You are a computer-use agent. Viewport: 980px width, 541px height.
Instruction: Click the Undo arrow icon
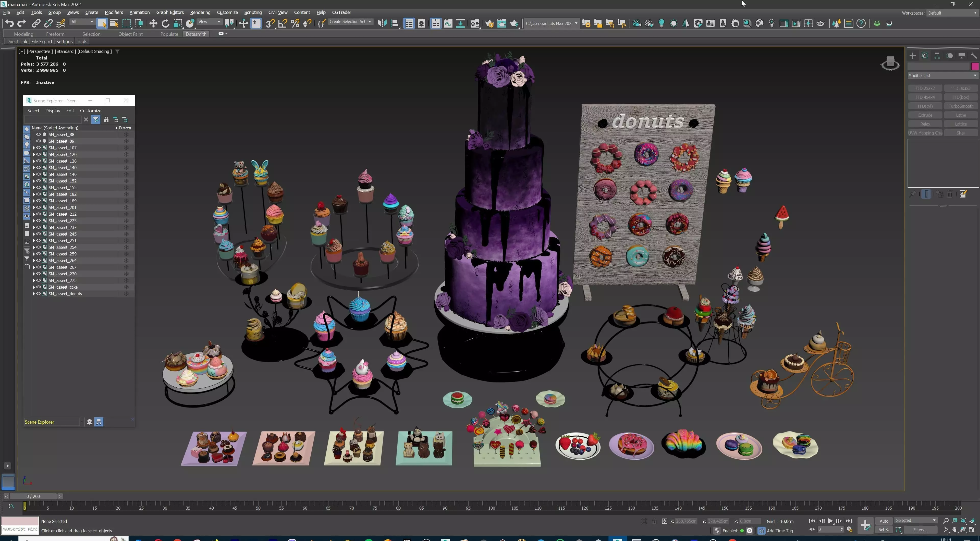9,23
